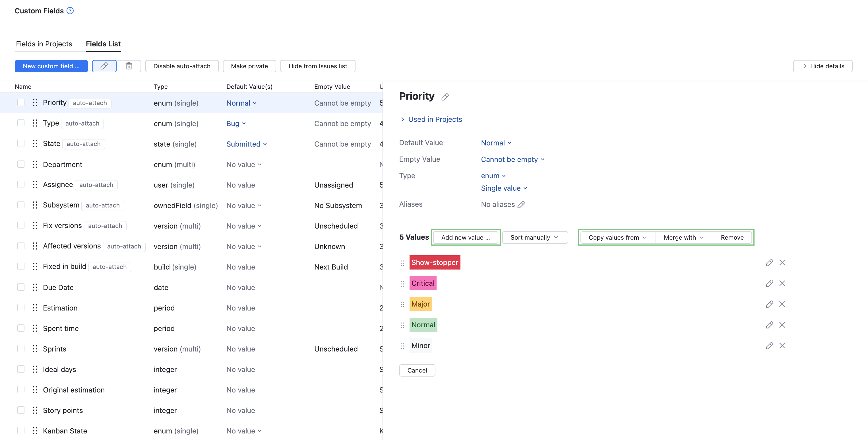Select the green Normal color-coded value

423,324
